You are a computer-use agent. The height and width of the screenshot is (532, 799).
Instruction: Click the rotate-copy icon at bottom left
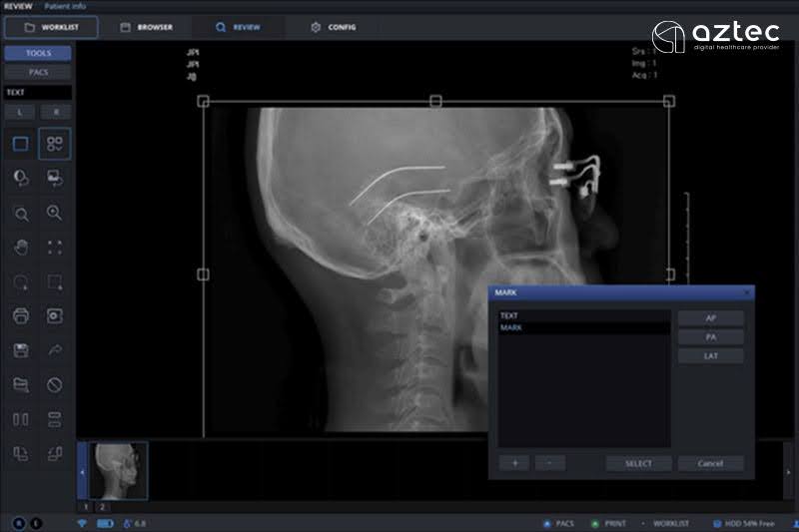point(21,453)
